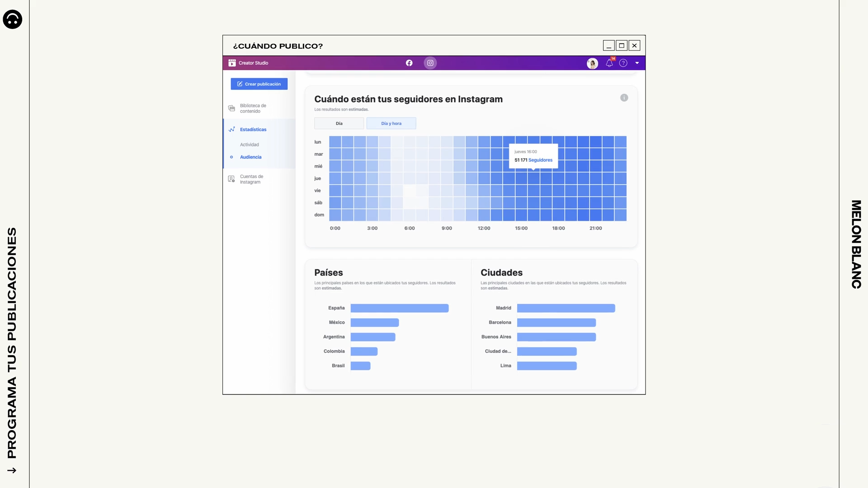The width and height of the screenshot is (868, 488).
Task: Click the Seguidores link in tooltip
Action: 540,160
